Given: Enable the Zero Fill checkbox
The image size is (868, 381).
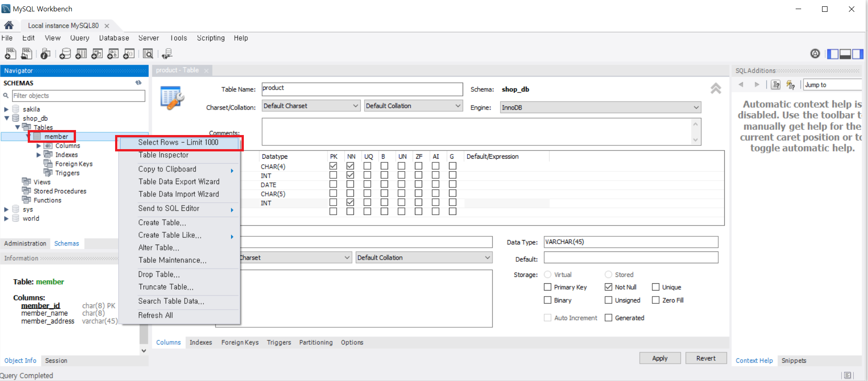Looking at the screenshot, I should [656, 300].
